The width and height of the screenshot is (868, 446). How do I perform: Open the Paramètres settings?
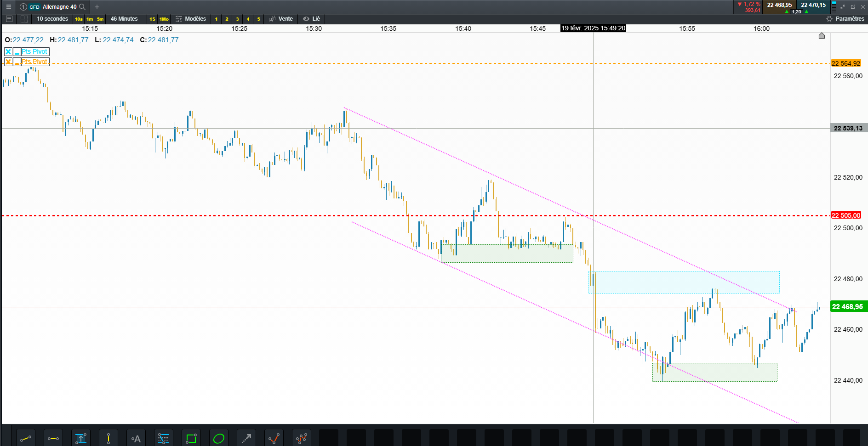[x=845, y=19]
